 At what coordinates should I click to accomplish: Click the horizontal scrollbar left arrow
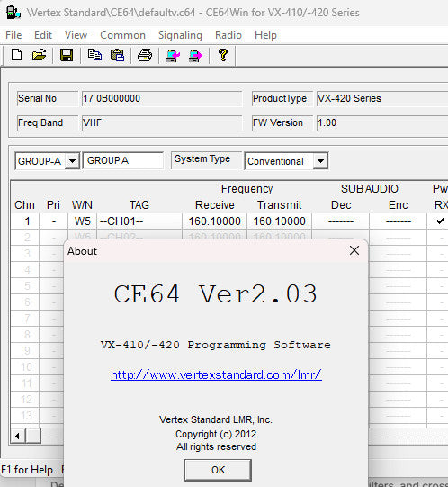tap(17, 436)
